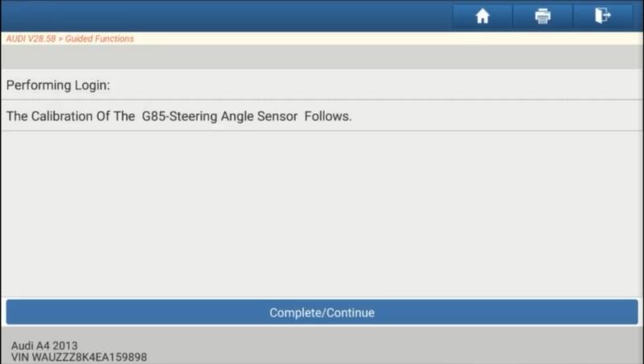Image resolution: width=644 pixels, height=364 pixels.
Task: Click the breadcrumb arrow separator
Action: (60, 39)
